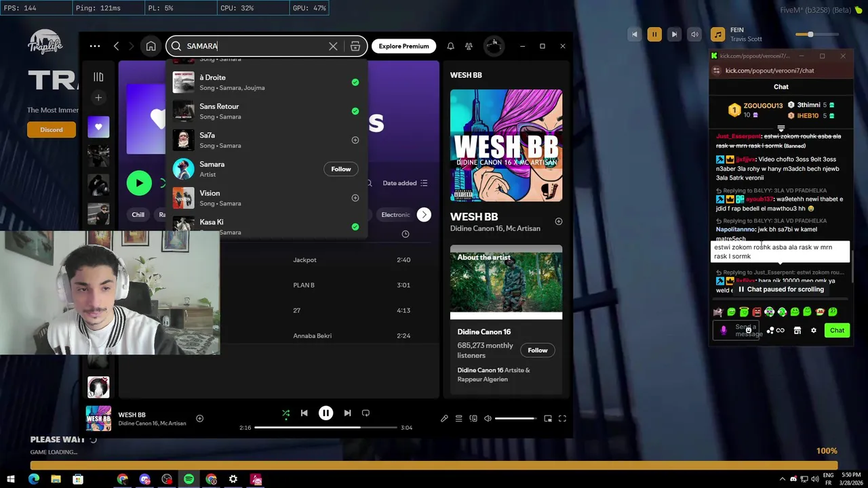This screenshot has width=868, height=488.
Task: Open the Spotify three-dot menu
Action: (x=95, y=46)
